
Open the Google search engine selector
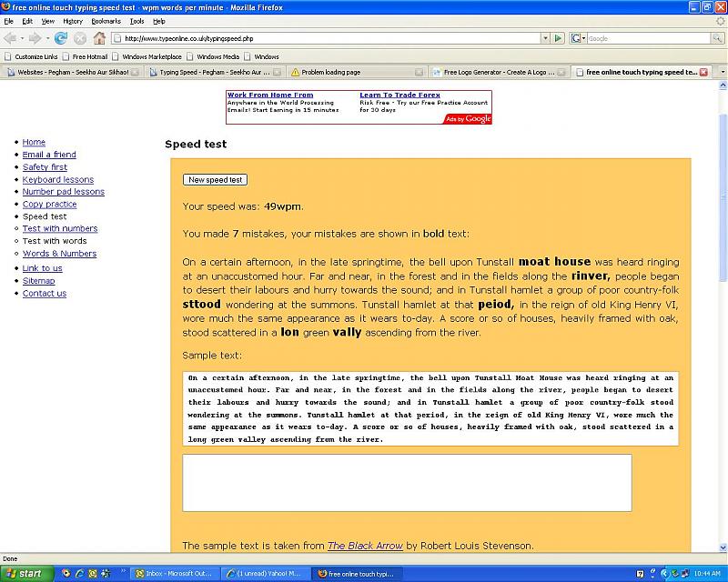(578, 38)
